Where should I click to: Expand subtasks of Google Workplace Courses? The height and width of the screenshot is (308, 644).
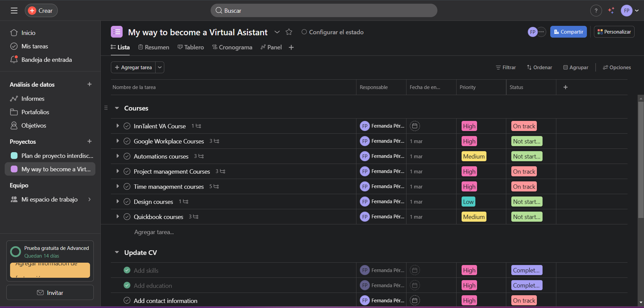pyautogui.click(x=118, y=141)
